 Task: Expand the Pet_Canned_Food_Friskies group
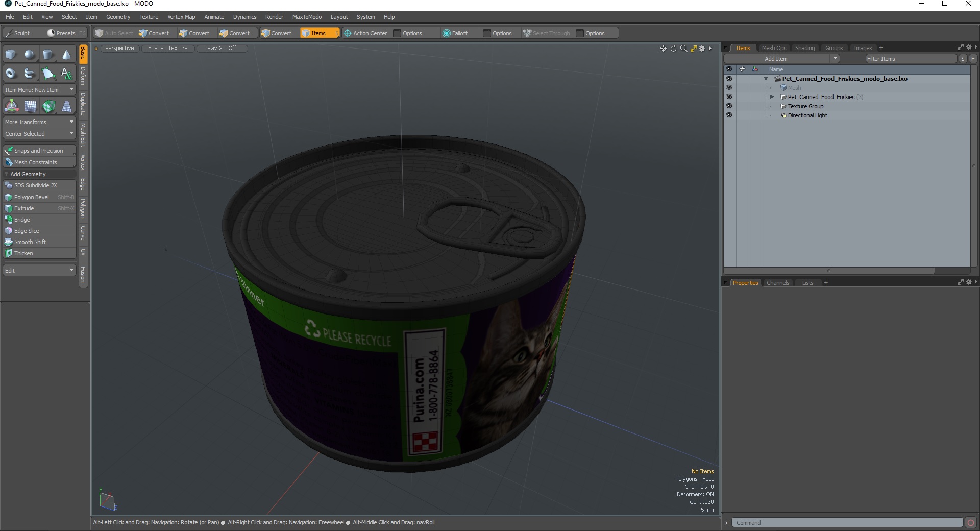pyautogui.click(x=772, y=97)
